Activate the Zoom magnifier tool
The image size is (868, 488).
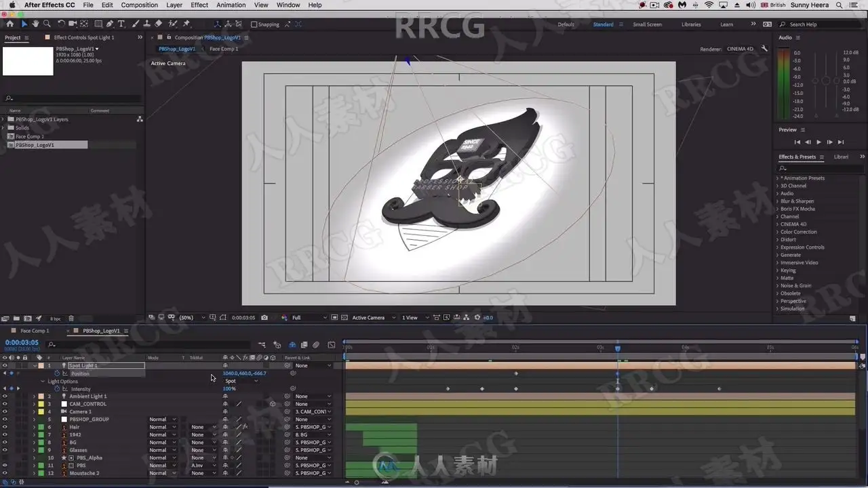click(47, 24)
